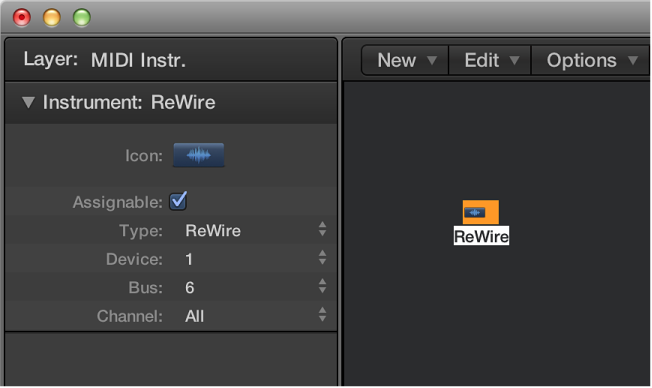Click the Bus value 6
Image resolution: width=652 pixels, height=388 pixels.
[x=190, y=288]
